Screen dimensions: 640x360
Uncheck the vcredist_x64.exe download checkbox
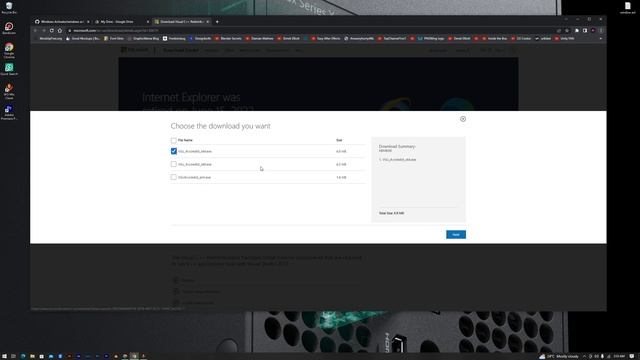click(x=173, y=151)
